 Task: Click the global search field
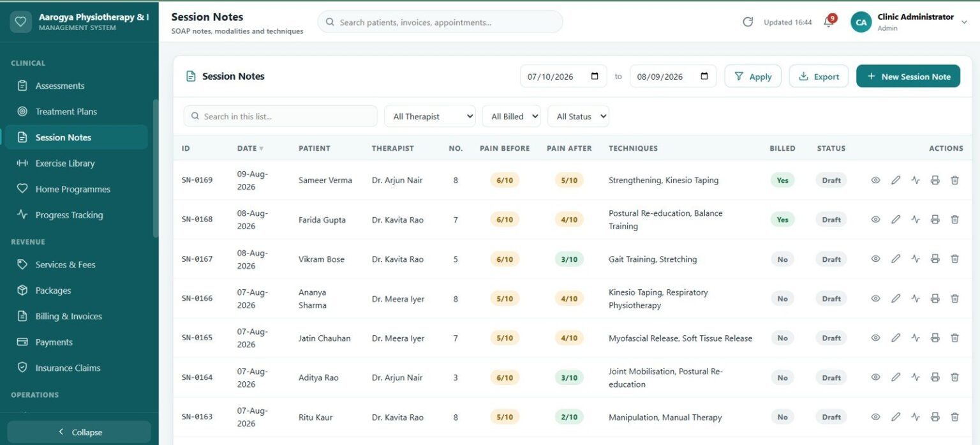440,22
